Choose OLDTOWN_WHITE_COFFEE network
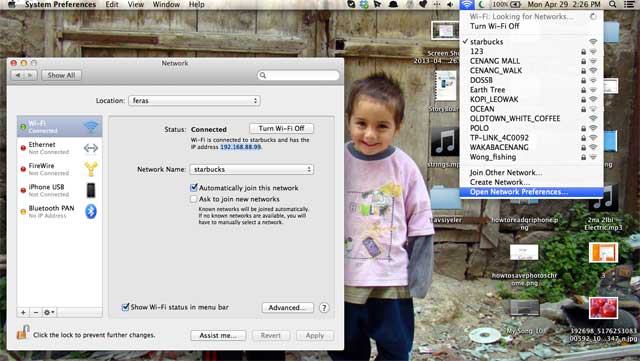 [x=531, y=118]
